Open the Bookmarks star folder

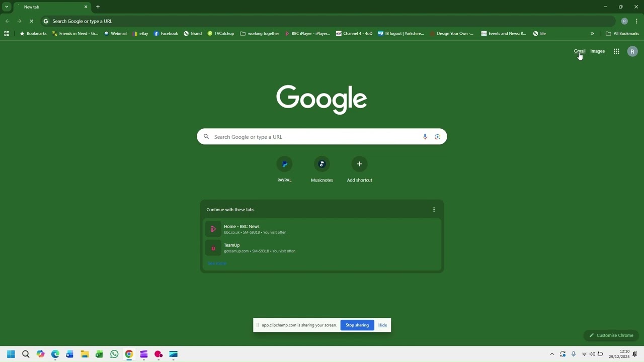[33, 34]
